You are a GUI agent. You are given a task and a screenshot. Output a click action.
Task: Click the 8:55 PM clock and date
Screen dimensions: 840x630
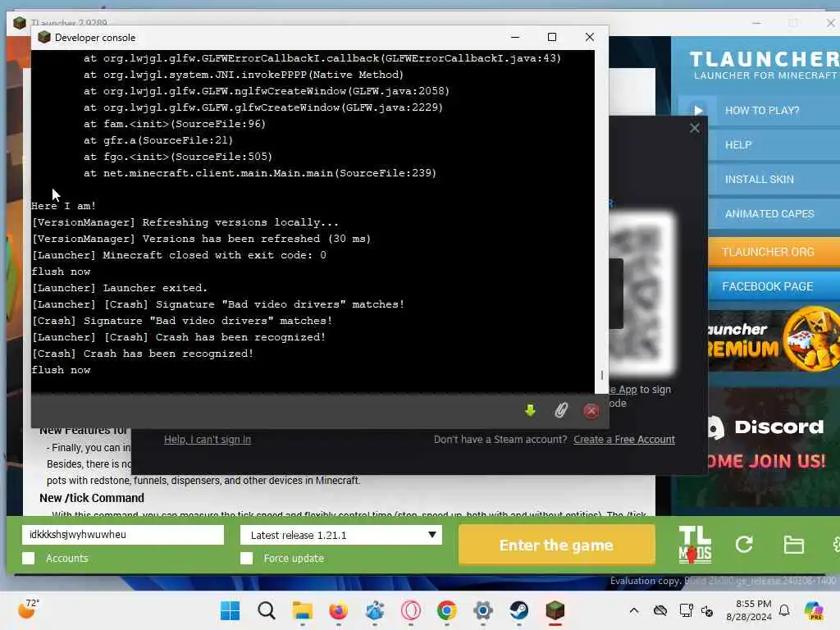coord(749,610)
